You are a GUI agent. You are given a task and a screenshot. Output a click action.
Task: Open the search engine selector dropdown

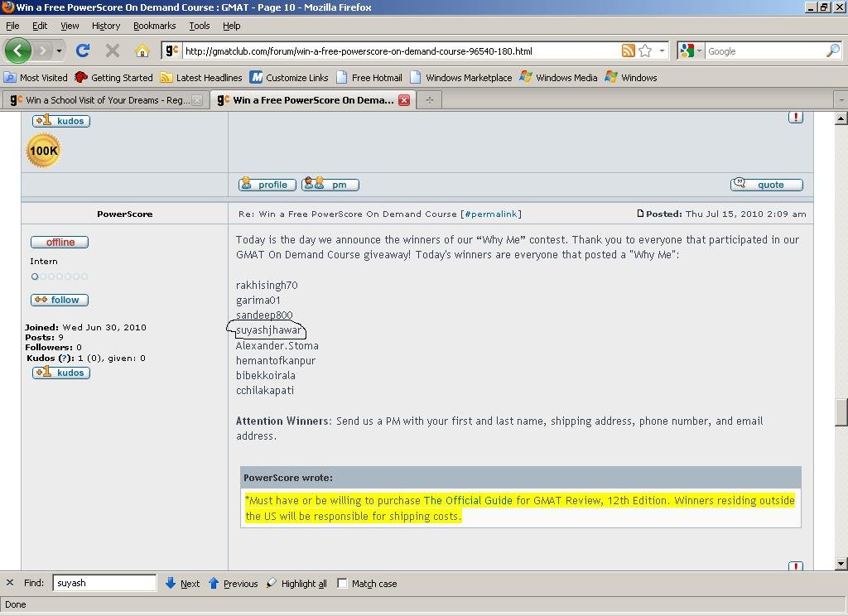(x=690, y=51)
